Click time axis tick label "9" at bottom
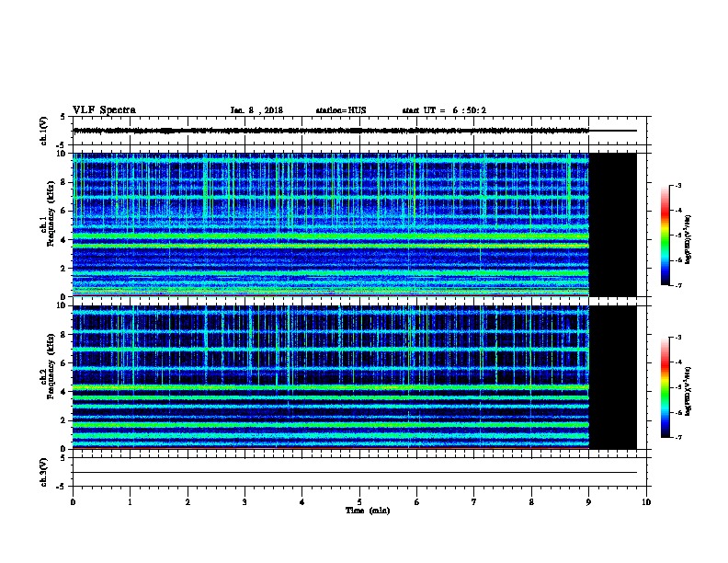728x563 pixels. pyautogui.click(x=588, y=502)
